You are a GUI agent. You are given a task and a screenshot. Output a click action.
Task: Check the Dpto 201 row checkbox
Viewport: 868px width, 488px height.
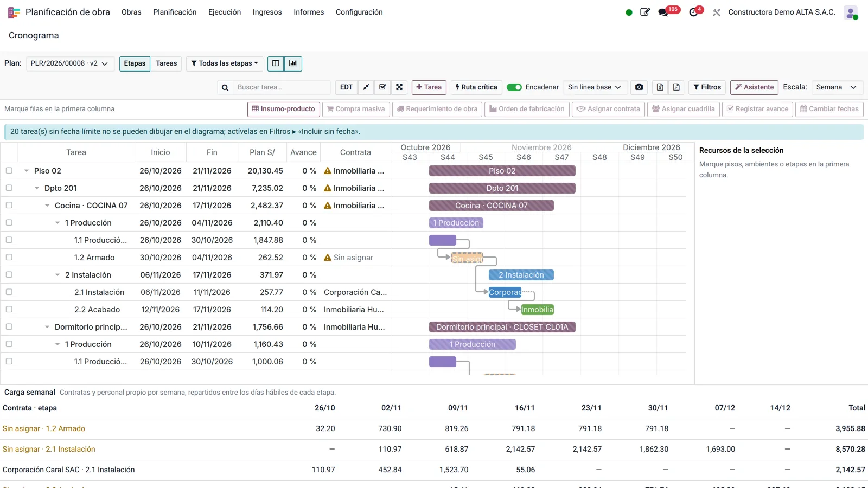(9, 188)
